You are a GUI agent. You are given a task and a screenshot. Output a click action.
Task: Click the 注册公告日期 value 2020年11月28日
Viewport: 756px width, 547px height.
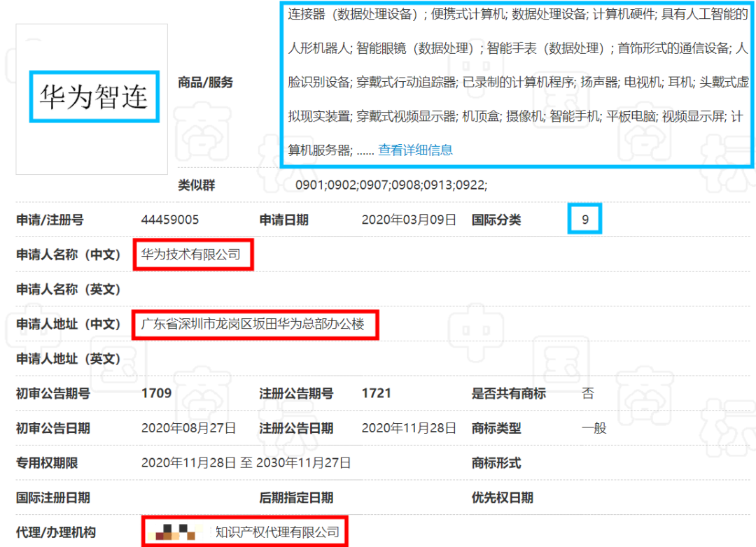pyautogui.click(x=409, y=428)
